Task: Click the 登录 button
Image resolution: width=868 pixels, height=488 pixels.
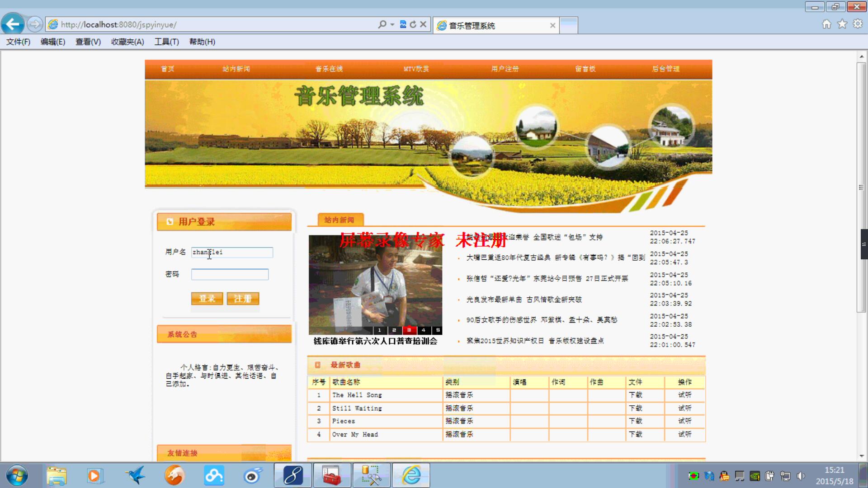Action: [207, 299]
